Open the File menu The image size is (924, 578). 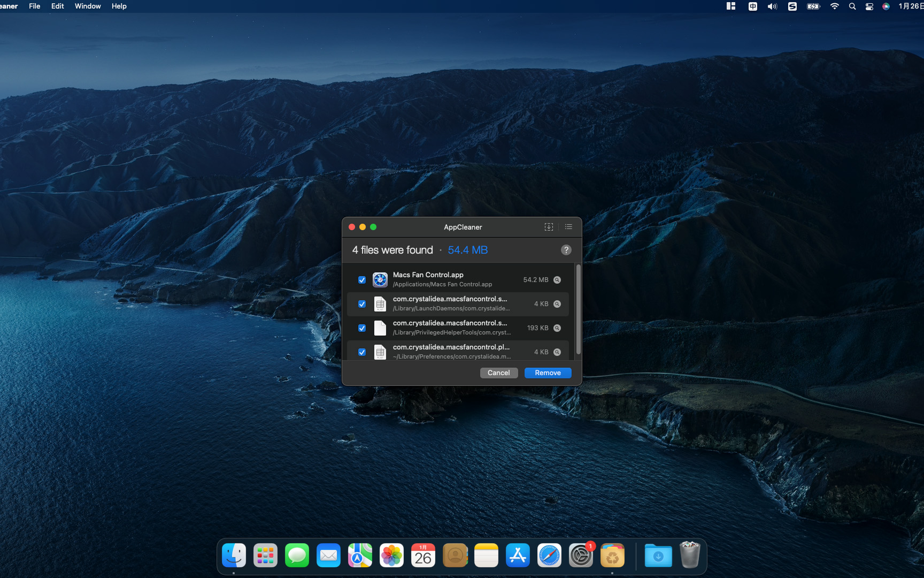[x=35, y=6]
